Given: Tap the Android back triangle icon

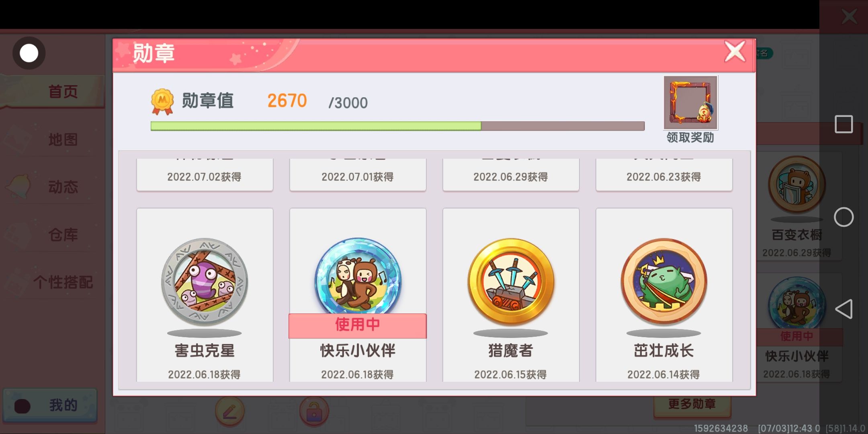Looking at the screenshot, I should [843, 309].
